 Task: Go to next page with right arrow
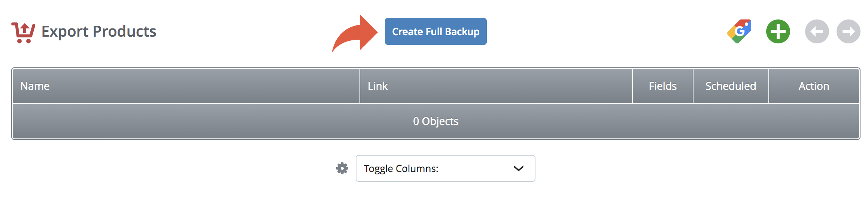(849, 31)
